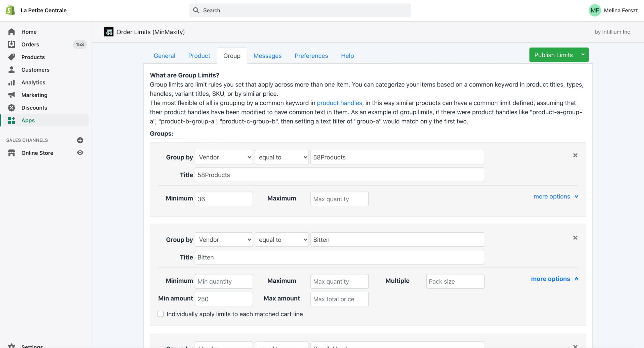
Task: Click the MinMaxify app cart icon
Action: 109,32
